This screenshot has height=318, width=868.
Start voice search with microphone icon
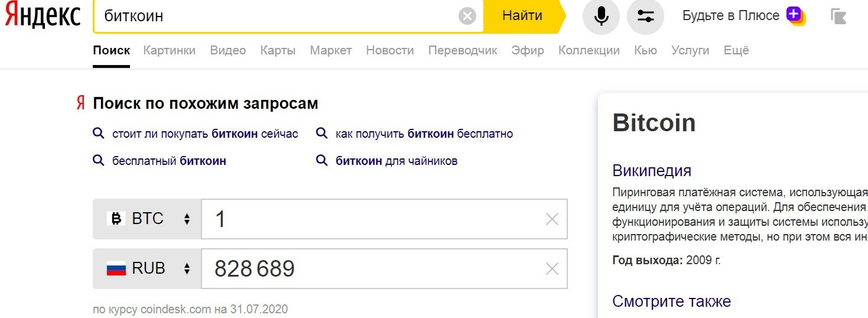coord(601,17)
